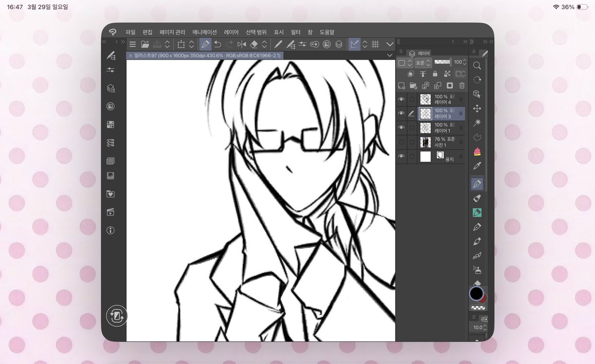Click the new layer folder icon
This screenshot has width=595, height=364.
413,86
